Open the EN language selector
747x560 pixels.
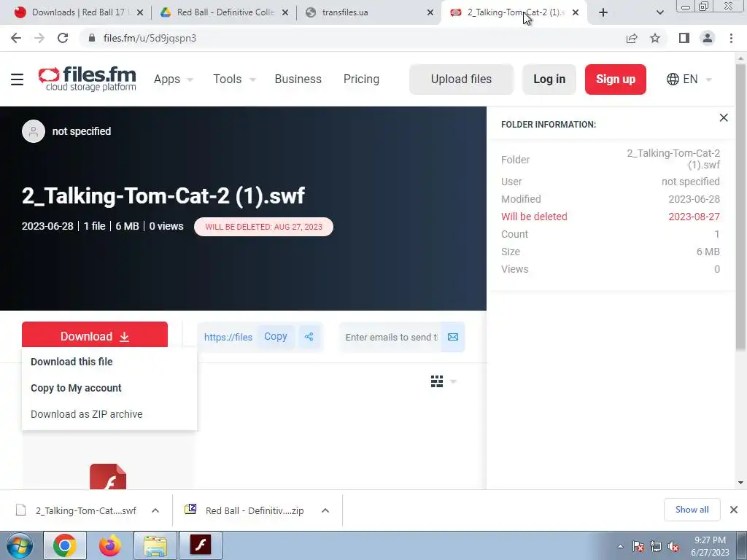[689, 79]
